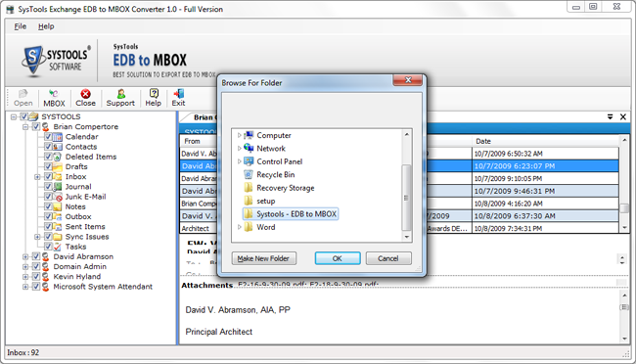
Task: Select the 10/8/2009 6:37:30 AM row
Action: [545, 216]
